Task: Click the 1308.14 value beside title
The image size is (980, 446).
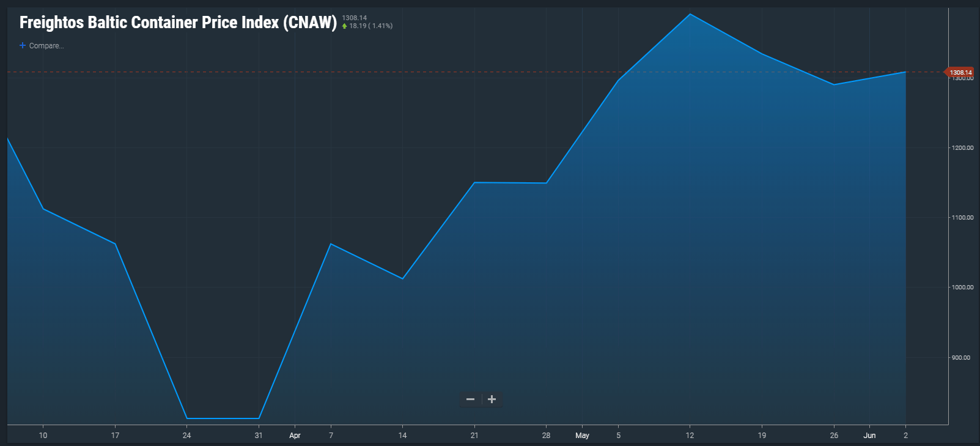Action: click(x=355, y=18)
